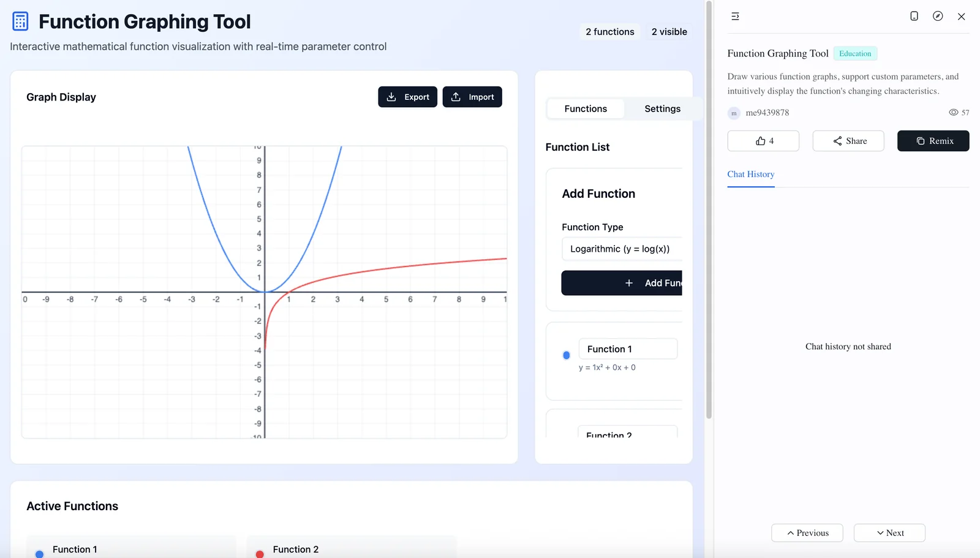Close the side panel with X icon
The image size is (980, 558).
[961, 17]
